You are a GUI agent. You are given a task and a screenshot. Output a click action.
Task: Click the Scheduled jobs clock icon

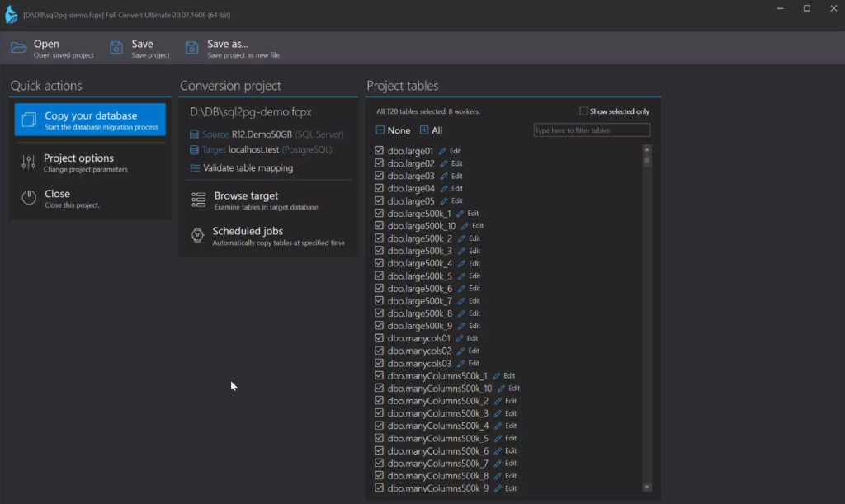pyautogui.click(x=198, y=235)
